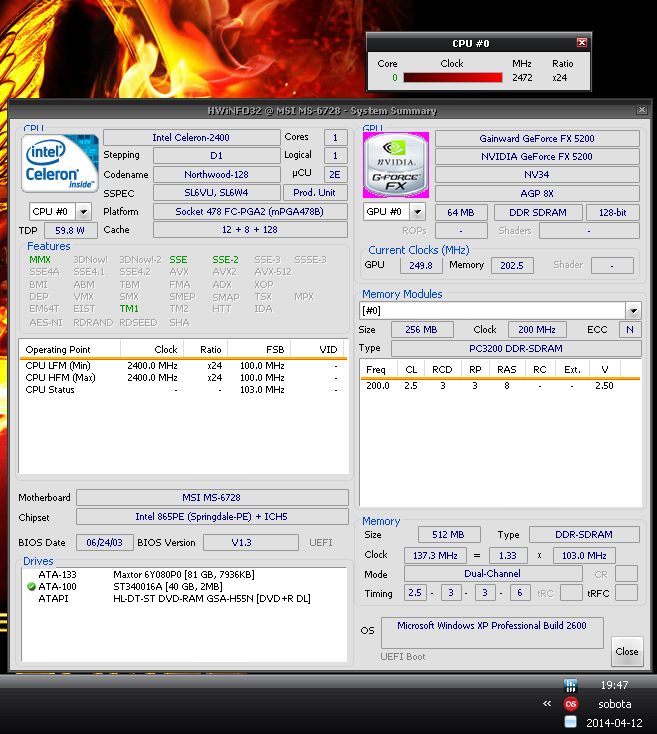Screen dimensions: 657x734
Task: Click the Freq column header in memory table
Action: pyautogui.click(x=378, y=369)
